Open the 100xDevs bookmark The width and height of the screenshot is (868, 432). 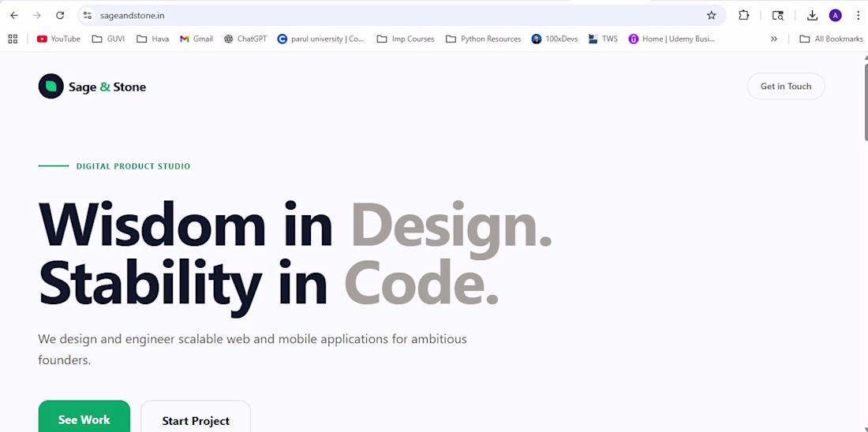554,39
